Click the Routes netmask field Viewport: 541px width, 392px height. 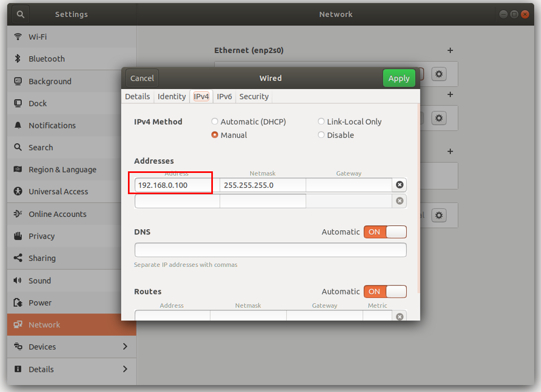coord(248,316)
